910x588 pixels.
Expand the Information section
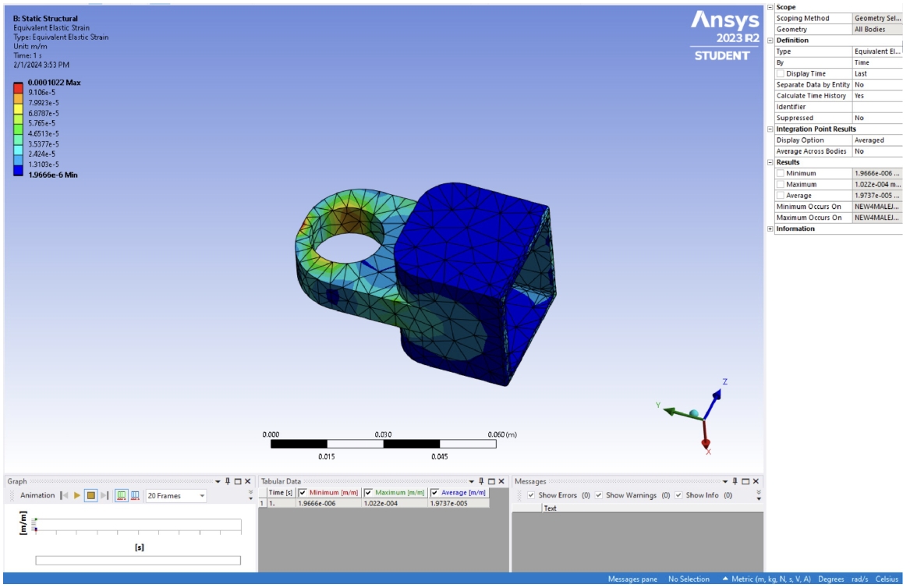770,228
